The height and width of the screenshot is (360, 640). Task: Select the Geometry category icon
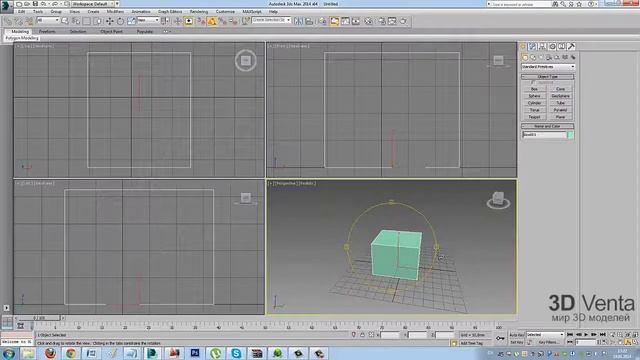point(525,58)
